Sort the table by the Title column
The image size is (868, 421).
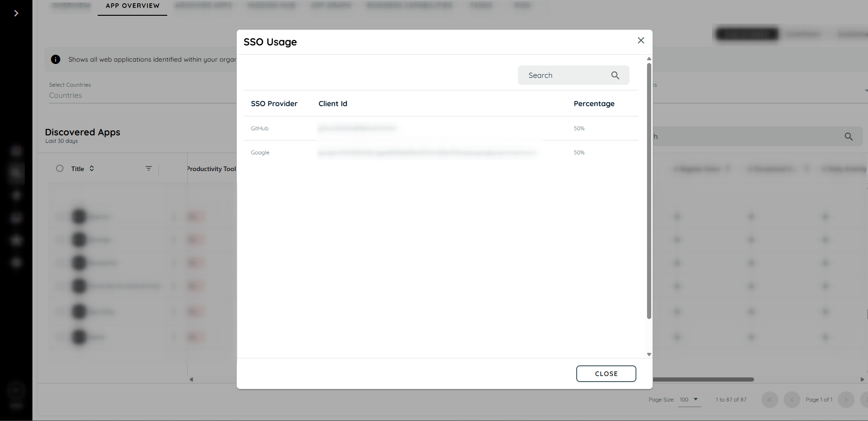91,168
